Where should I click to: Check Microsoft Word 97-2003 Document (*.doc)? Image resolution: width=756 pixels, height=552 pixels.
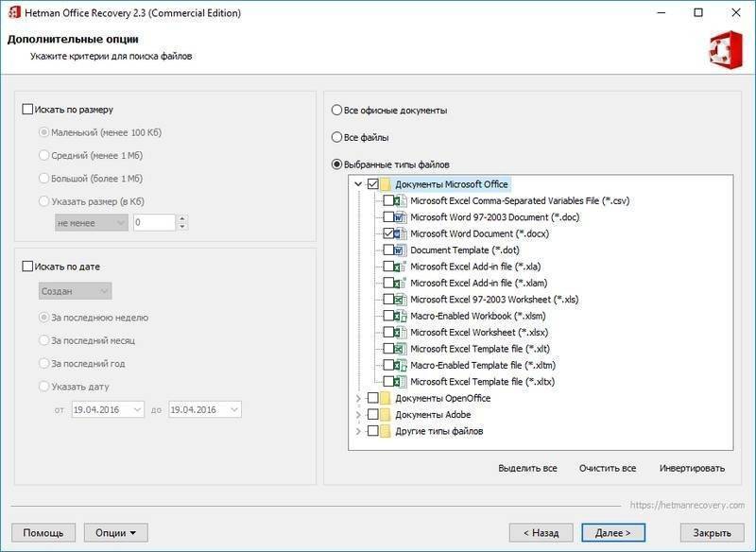389,217
